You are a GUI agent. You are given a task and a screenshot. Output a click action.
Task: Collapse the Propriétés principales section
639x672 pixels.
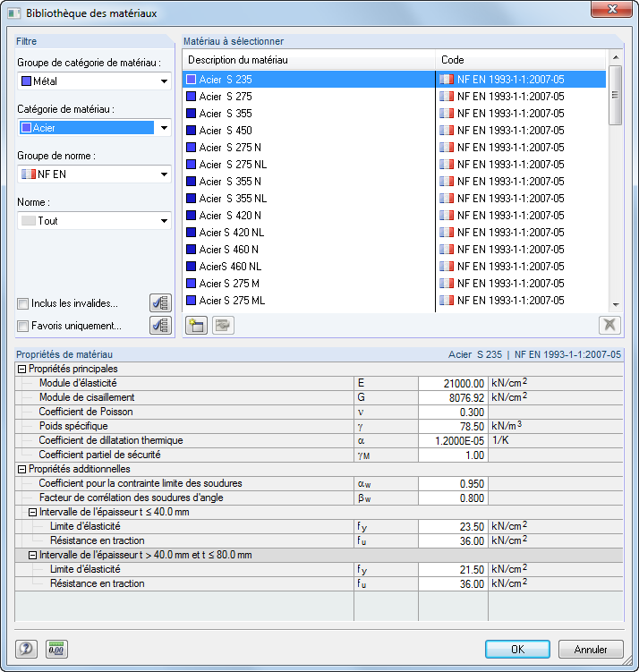click(x=21, y=369)
